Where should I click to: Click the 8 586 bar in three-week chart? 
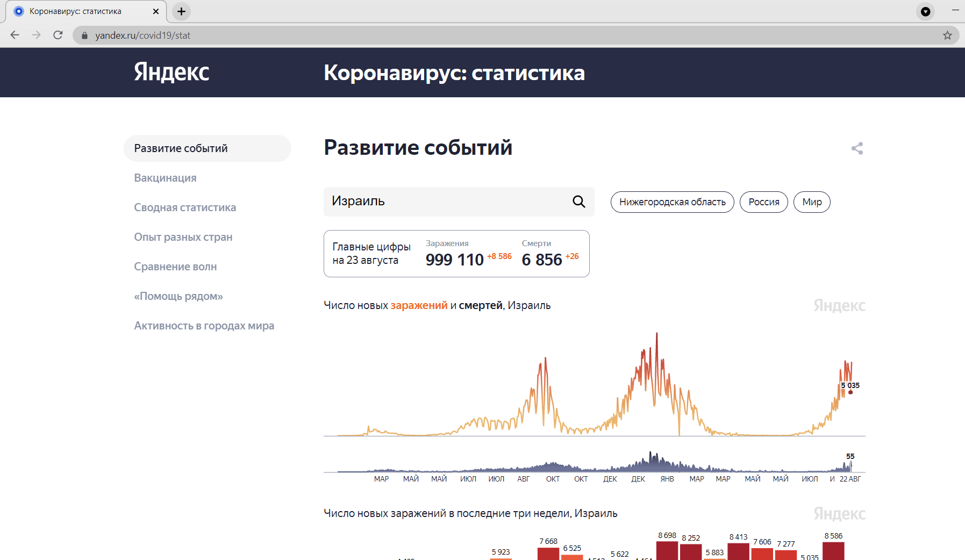(833, 551)
